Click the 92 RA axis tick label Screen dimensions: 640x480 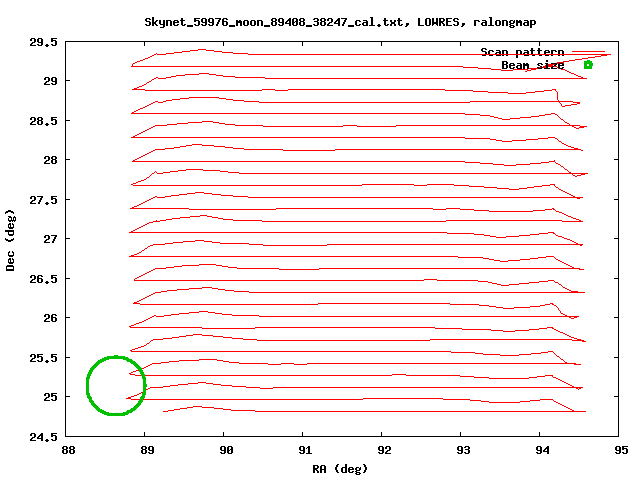384,450
